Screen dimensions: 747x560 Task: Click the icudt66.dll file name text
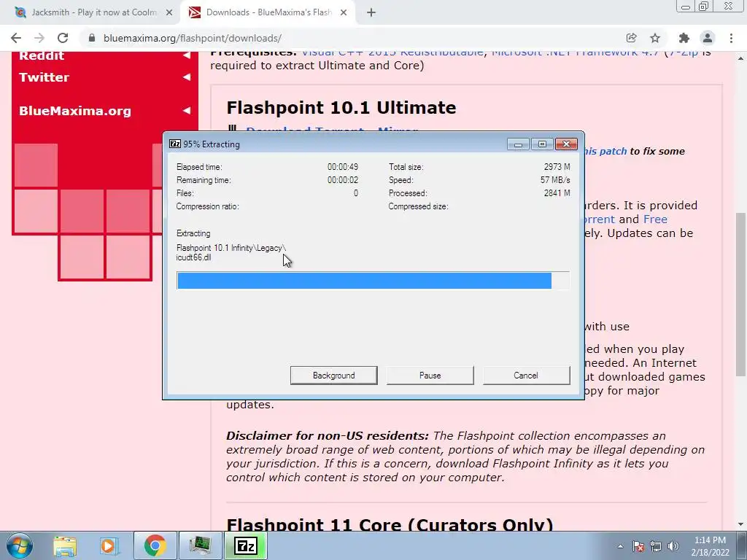pos(193,257)
